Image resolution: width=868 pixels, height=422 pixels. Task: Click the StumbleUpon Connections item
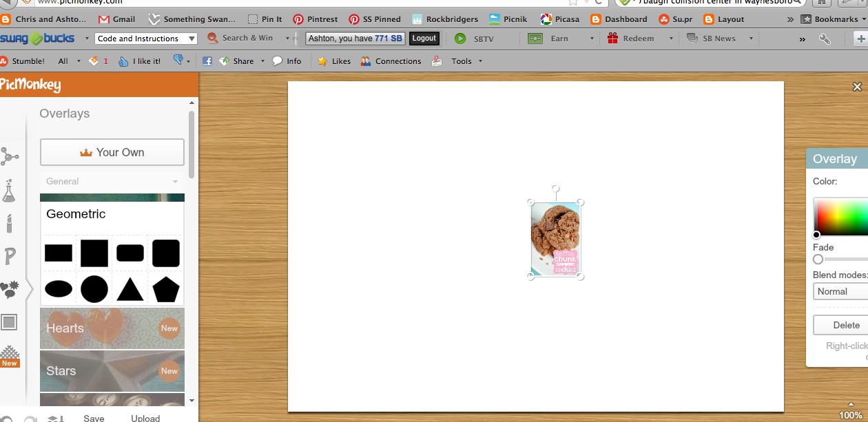pos(391,61)
